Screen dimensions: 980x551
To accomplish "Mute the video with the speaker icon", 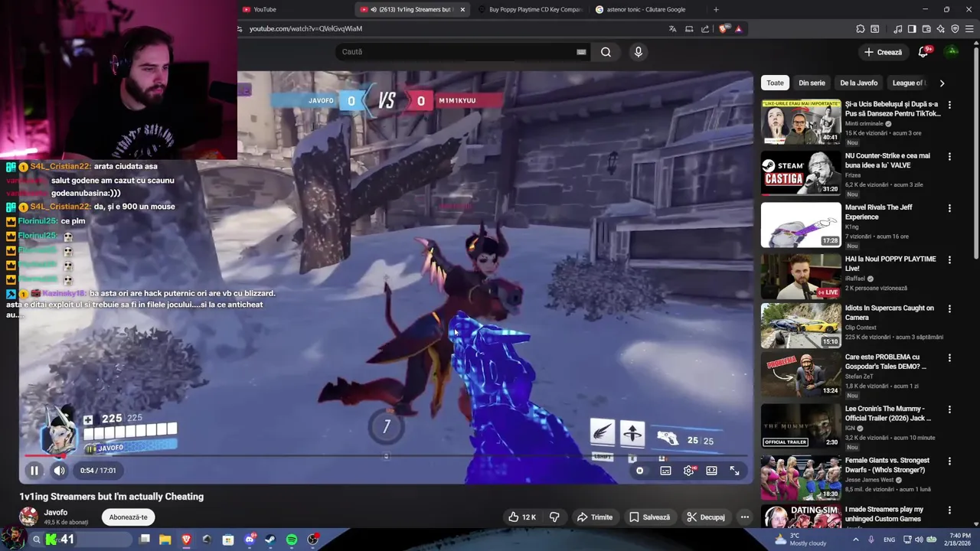I will click(59, 471).
